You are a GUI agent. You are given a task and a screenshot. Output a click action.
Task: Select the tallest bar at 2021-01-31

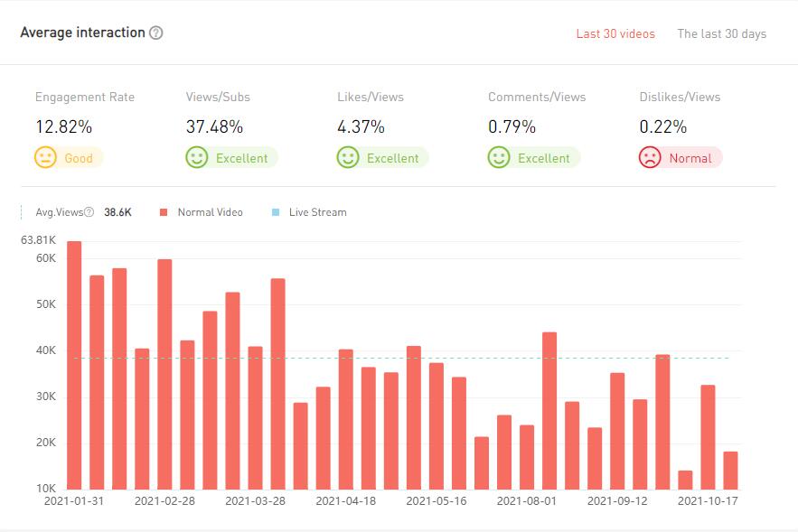(x=74, y=365)
